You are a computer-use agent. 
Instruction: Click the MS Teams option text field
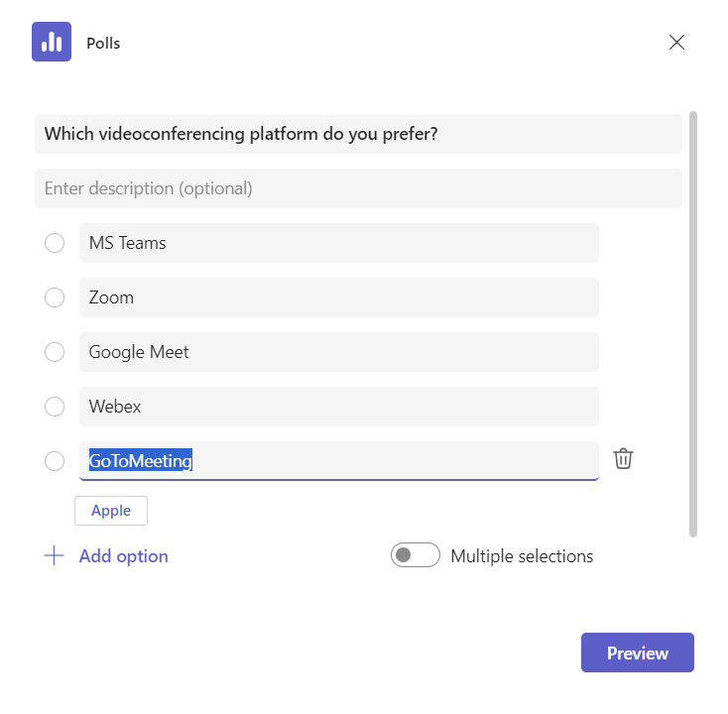338,243
